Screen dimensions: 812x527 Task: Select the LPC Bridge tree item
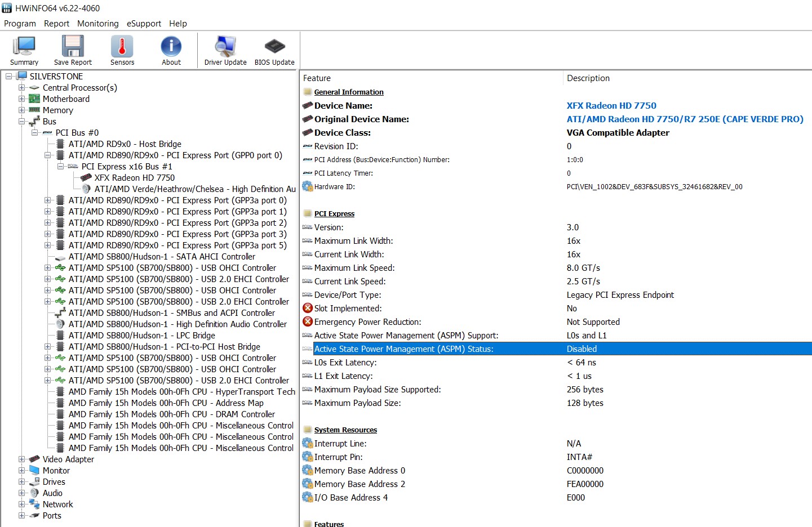(x=142, y=335)
